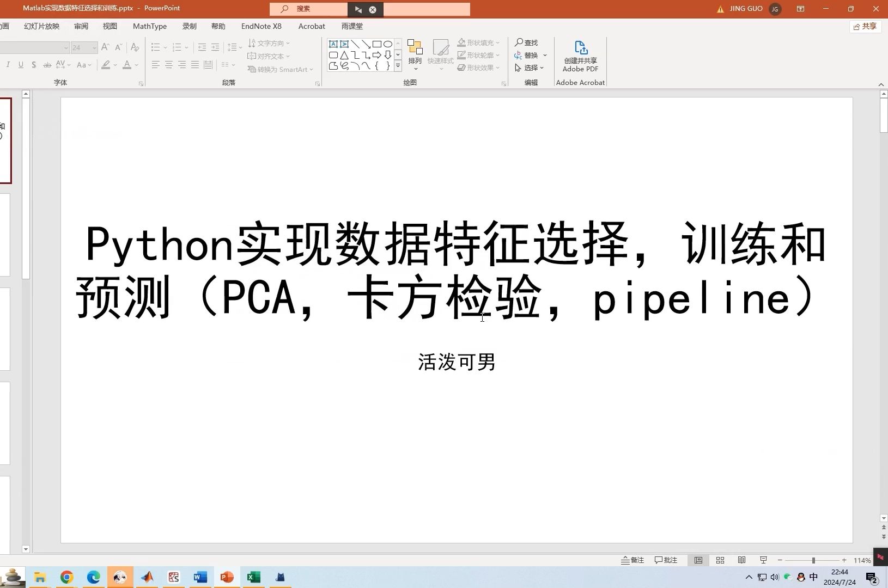Select the straight line shape
Image resolution: width=888 pixels, height=588 pixels.
(355, 44)
